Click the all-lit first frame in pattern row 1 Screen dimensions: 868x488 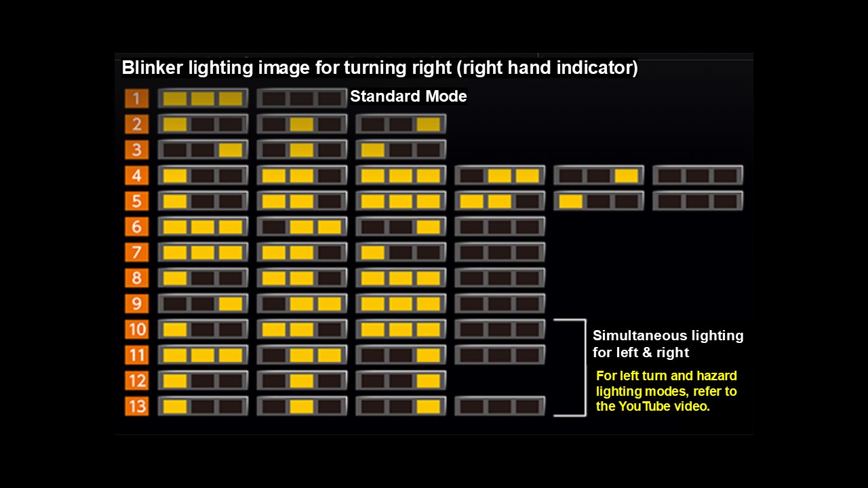point(203,98)
